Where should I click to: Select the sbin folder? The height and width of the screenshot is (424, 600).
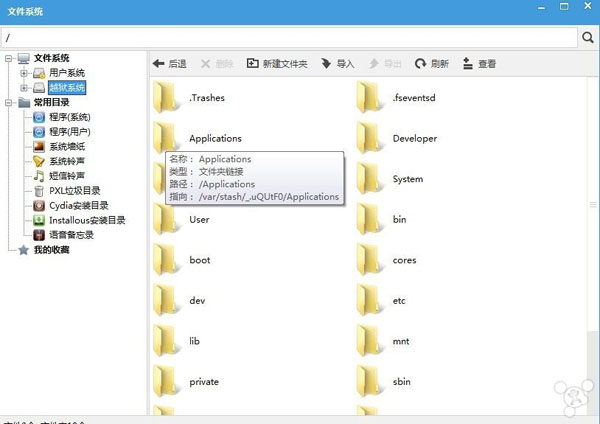[384, 382]
